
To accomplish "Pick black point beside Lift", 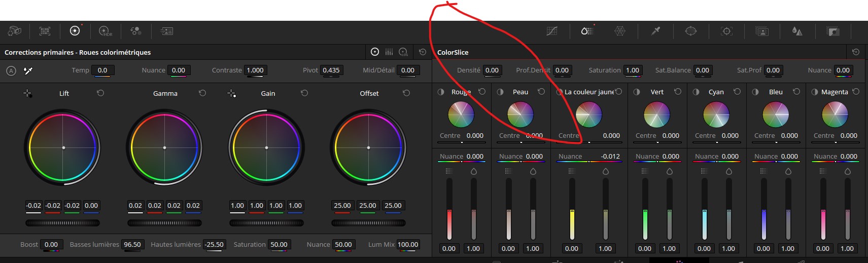I will (x=27, y=93).
